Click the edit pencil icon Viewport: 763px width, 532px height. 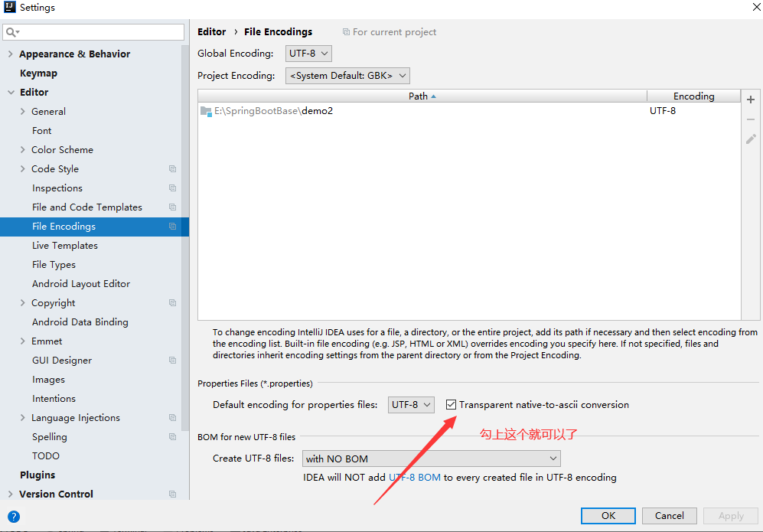pos(751,139)
